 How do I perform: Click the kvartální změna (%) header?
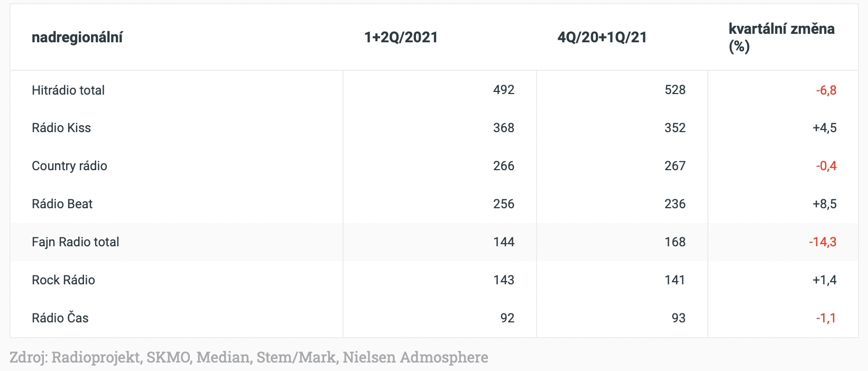(781, 38)
